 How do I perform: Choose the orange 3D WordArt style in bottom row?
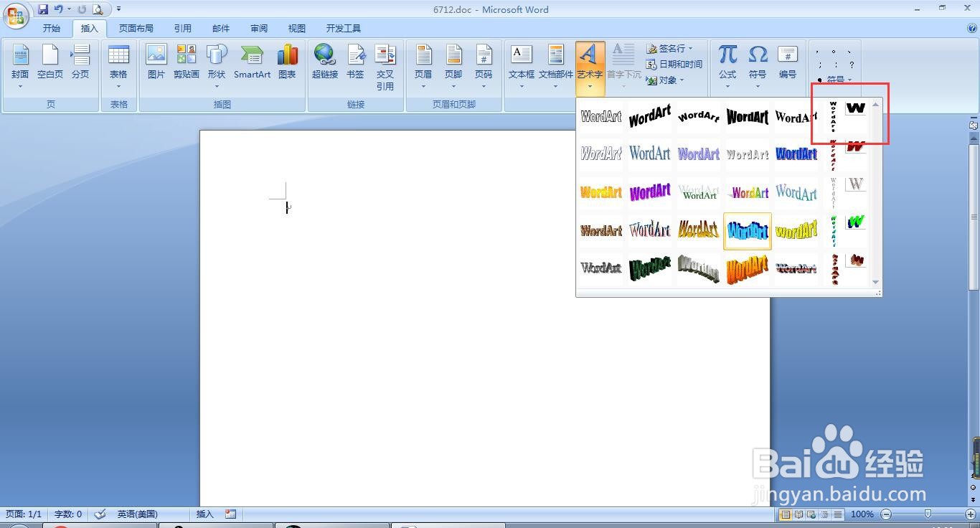748,269
